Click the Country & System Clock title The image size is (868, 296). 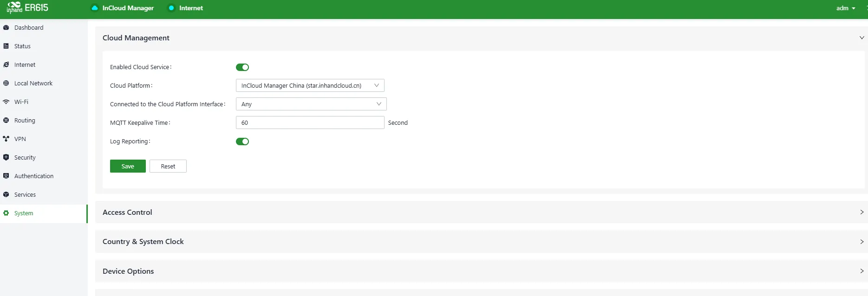coord(143,242)
